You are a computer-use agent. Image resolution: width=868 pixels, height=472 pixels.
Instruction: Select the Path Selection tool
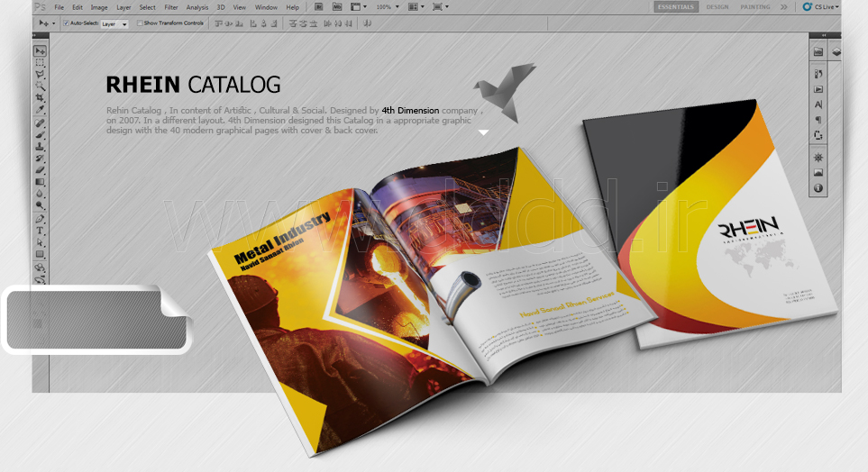pos(40,242)
